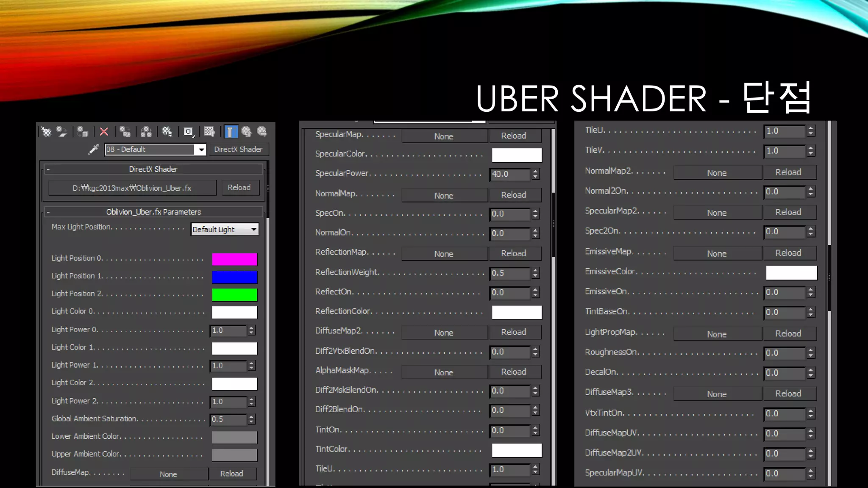Click the SpecOn spinner arrows

click(x=535, y=214)
